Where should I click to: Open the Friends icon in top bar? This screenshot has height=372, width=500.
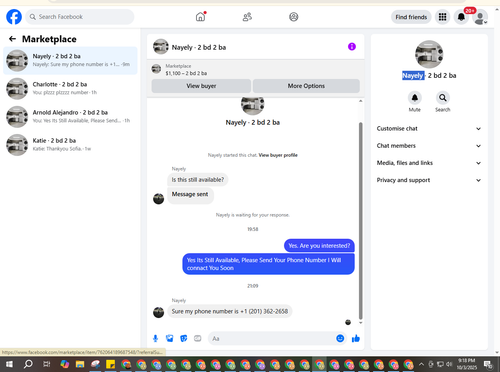click(x=247, y=17)
